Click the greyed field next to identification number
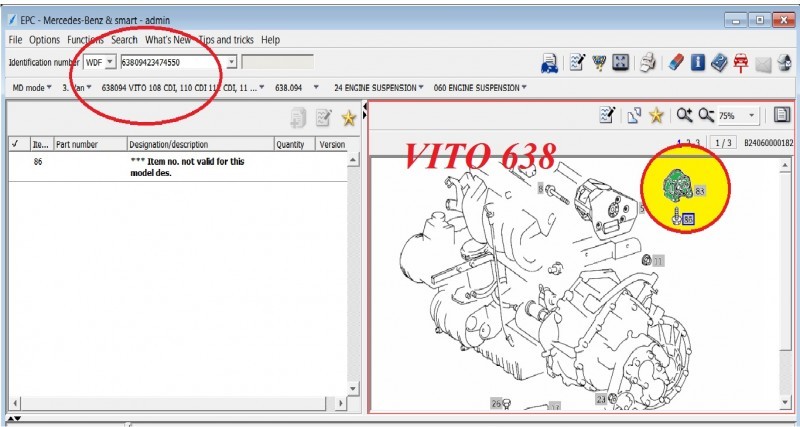Screen dimensions: 800x427 pos(278,62)
